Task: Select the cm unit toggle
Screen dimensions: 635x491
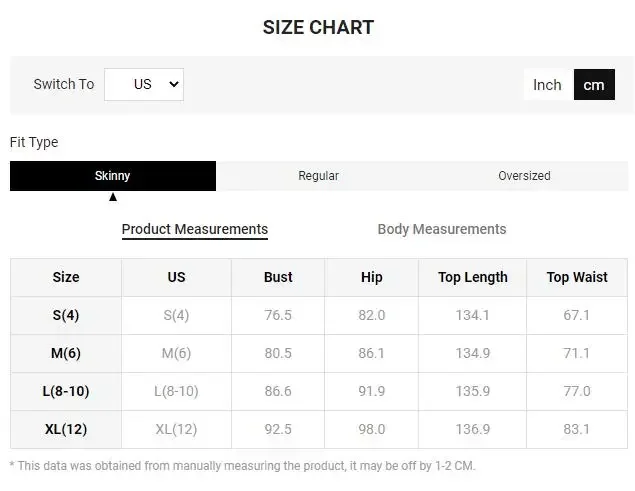Action: coord(594,85)
